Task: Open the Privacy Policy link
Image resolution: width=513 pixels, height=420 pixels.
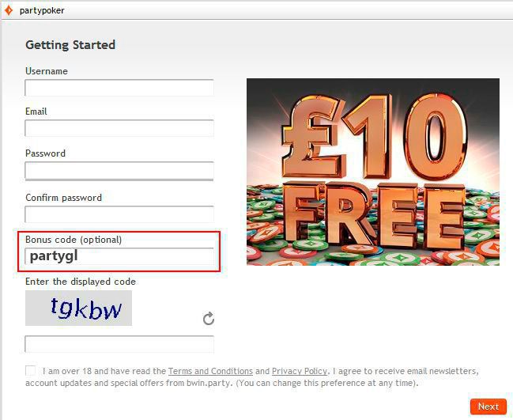Action: (x=300, y=371)
